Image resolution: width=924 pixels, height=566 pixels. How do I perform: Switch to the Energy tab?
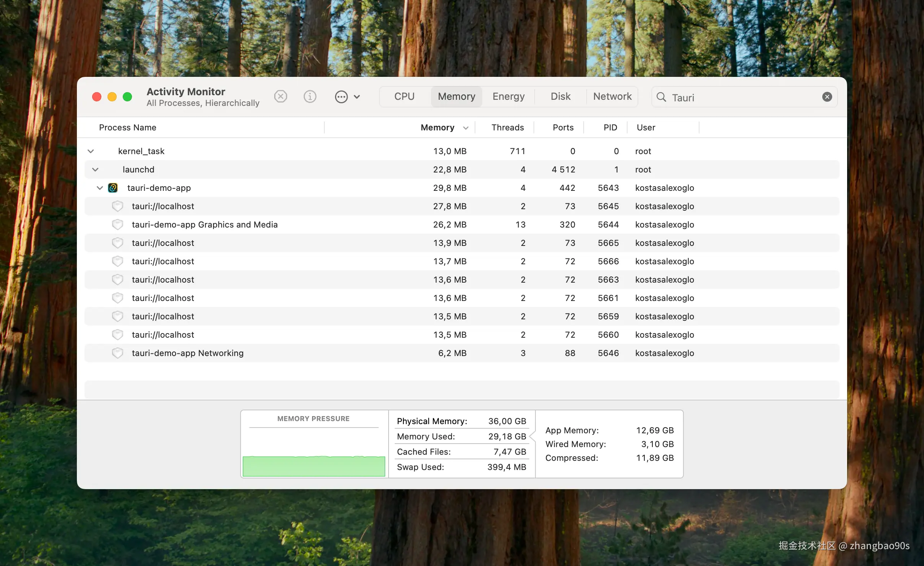[x=508, y=96]
